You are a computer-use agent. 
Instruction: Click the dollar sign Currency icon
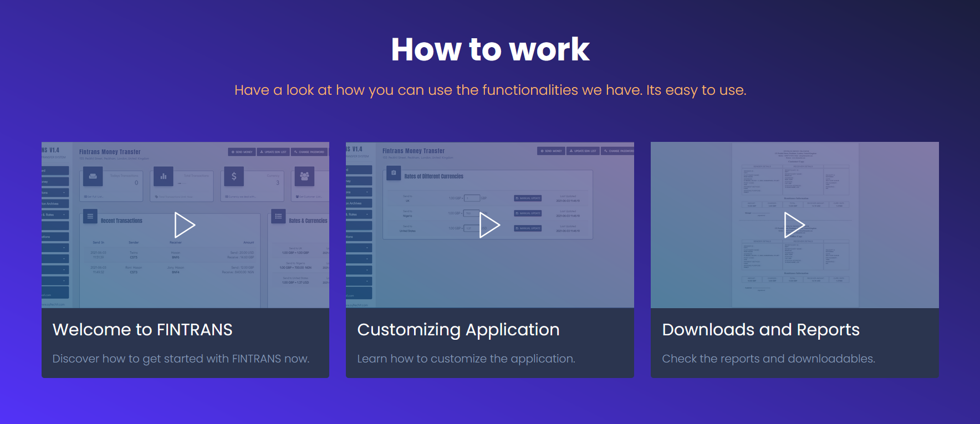tap(234, 177)
